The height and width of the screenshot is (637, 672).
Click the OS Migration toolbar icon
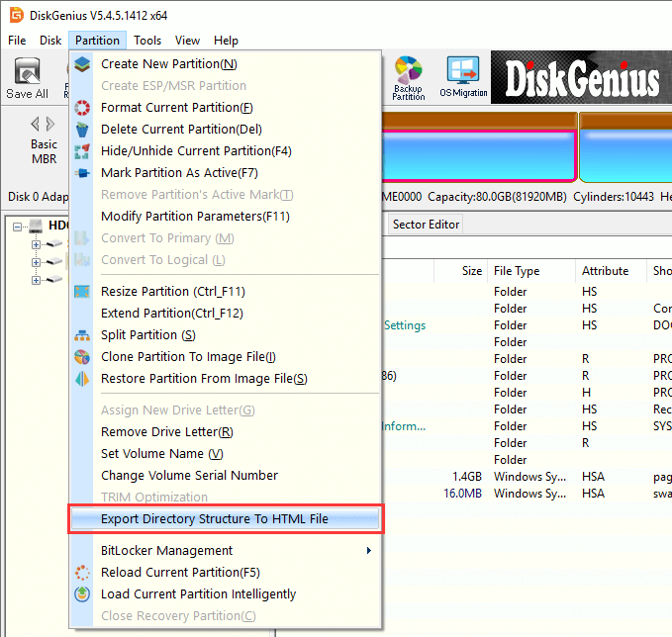pos(463,77)
